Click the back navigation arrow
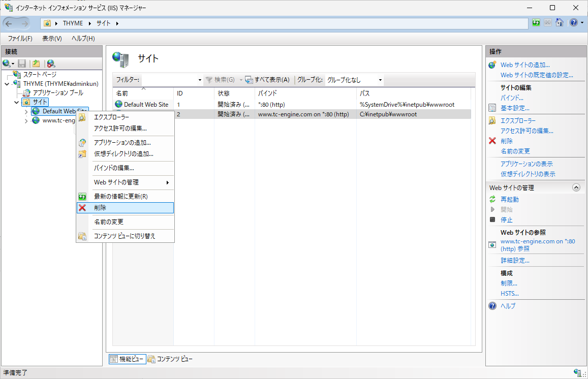This screenshot has height=379, width=588. click(x=9, y=23)
